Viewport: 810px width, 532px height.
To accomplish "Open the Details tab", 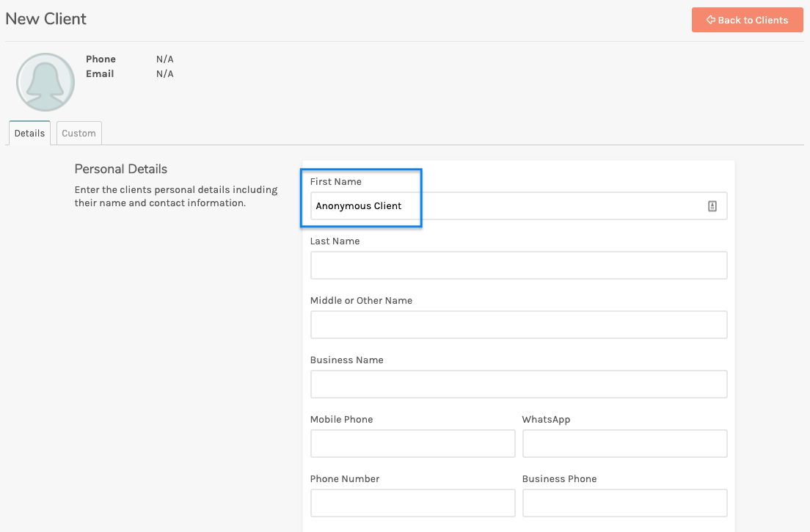I will pyautogui.click(x=29, y=134).
